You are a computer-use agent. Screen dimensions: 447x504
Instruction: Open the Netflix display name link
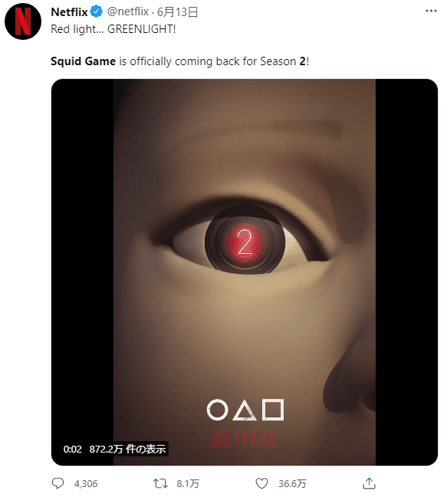[x=69, y=12]
